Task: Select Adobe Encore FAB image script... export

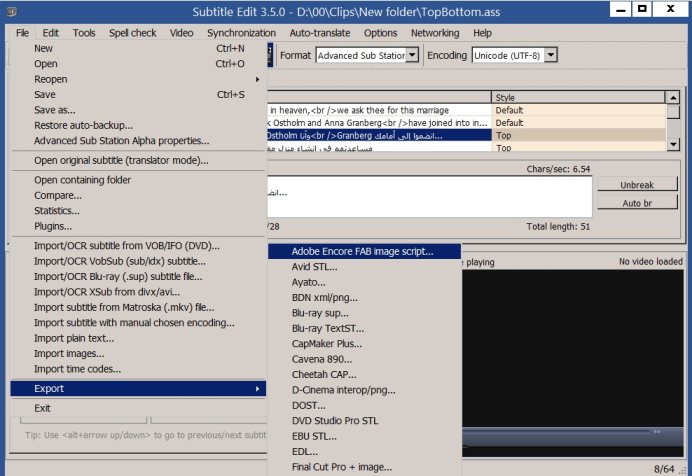Action: tap(365, 251)
